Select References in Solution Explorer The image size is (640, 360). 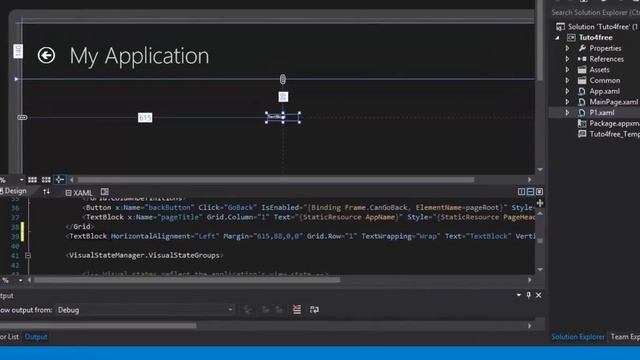click(606, 59)
